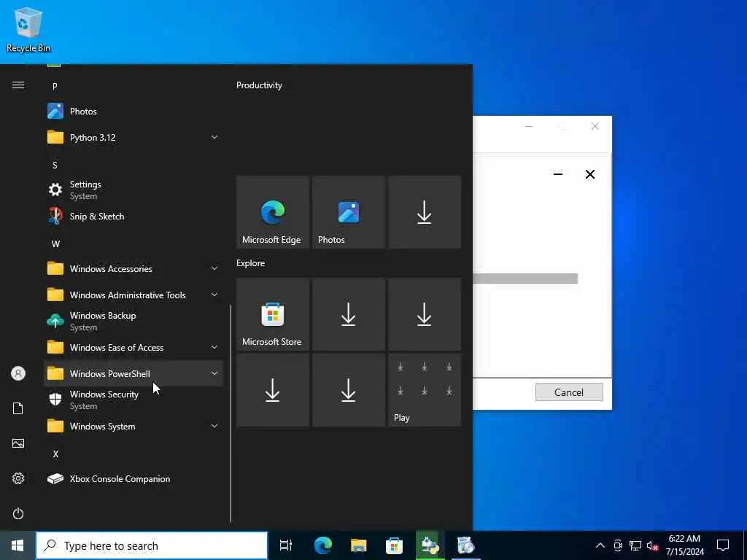
Task: Jump to the letter S section header
Action: 55,166
